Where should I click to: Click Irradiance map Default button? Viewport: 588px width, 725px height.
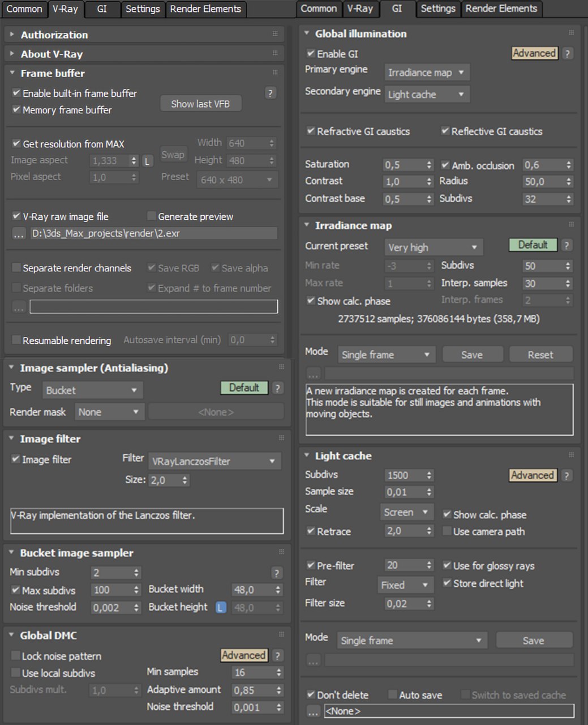point(533,245)
